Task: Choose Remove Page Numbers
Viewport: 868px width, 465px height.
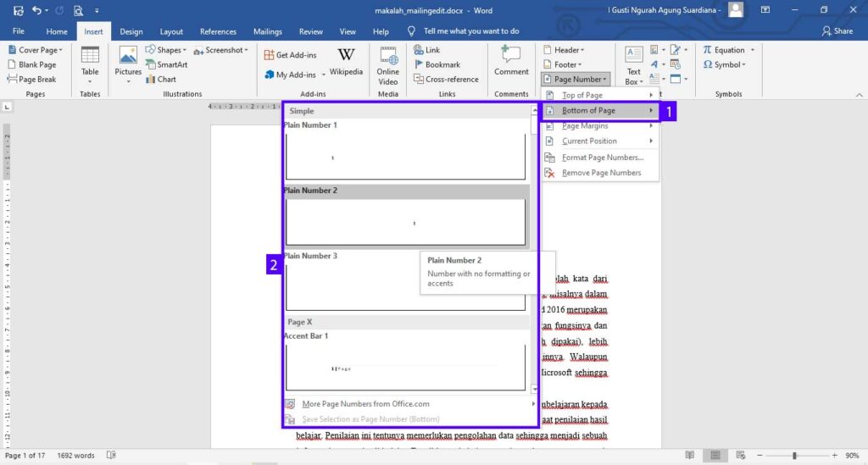Action: pos(600,173)
